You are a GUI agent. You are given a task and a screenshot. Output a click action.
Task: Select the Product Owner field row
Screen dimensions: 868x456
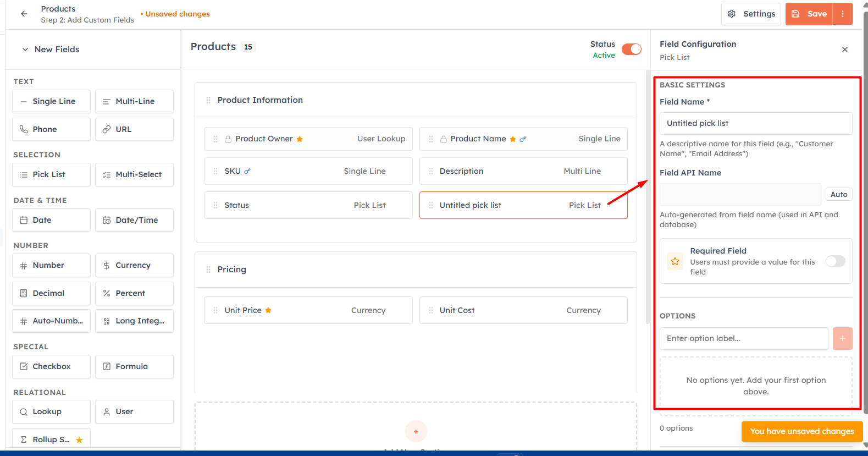point(308,139)
